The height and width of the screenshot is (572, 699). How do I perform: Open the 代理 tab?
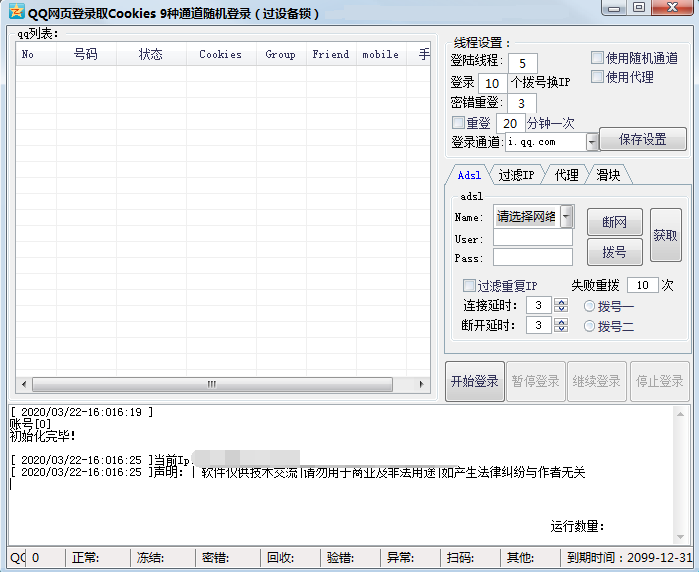click(567, 175)
